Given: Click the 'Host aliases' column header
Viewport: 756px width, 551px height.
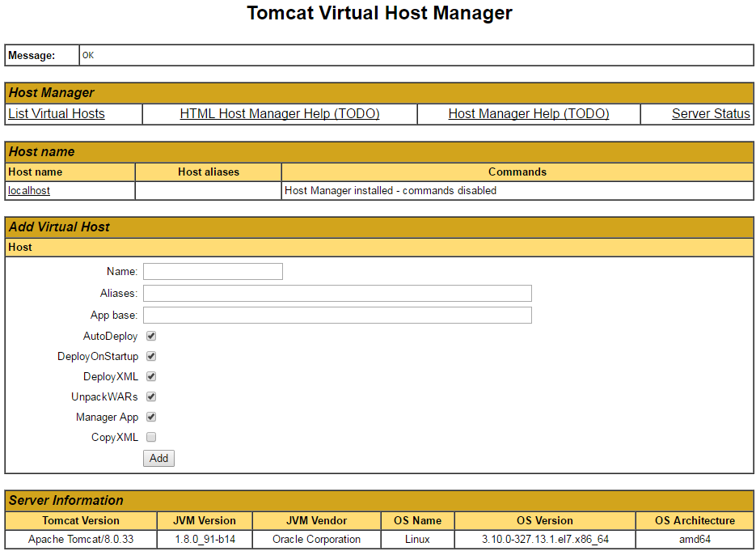Looking at the screenshot, I should tap(209, 172).
